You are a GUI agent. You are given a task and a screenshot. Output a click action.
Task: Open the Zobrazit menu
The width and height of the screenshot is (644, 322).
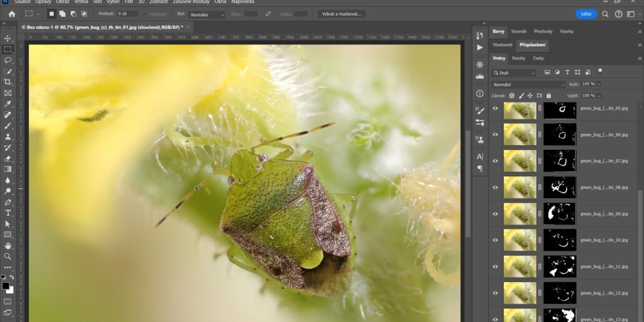[159, 2]
